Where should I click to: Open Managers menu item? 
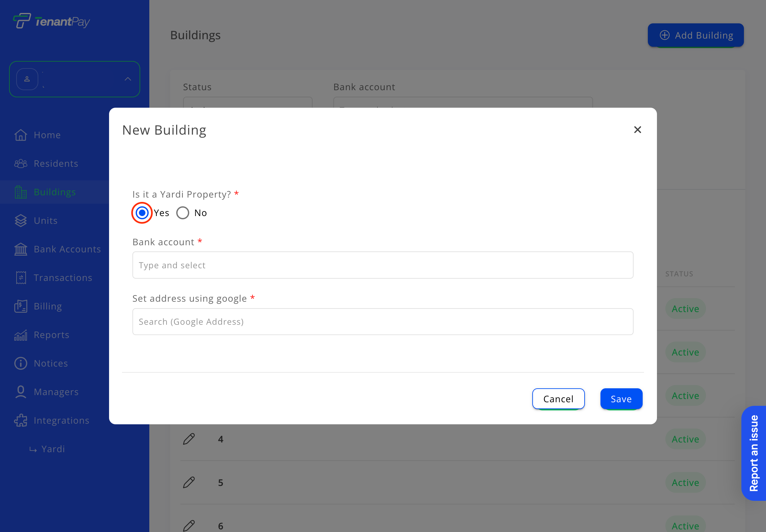56,392
